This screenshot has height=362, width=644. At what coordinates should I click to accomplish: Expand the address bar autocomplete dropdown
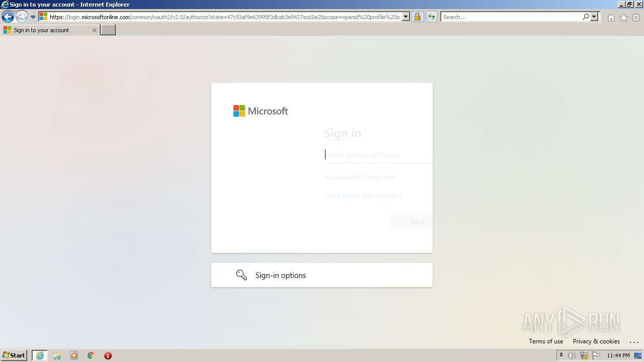[x=406, y=17]
